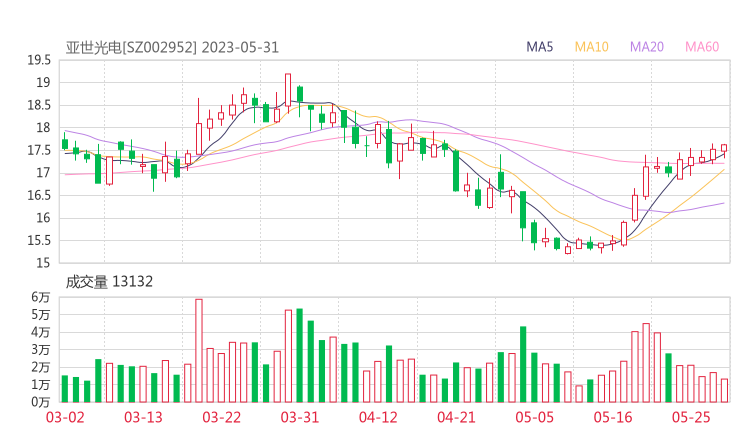Click the last red volume bar on the right
This screenshot has width=740, height=440.
(x=724, y=390)
